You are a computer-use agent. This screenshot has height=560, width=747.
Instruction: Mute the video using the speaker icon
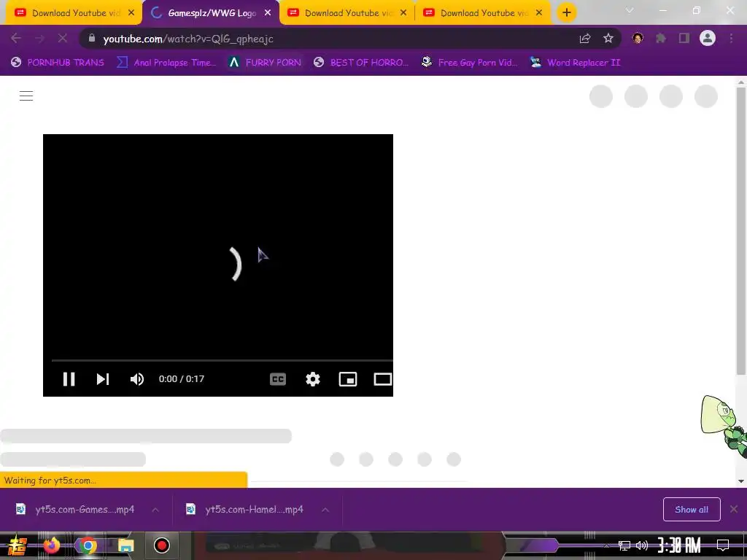coord(136,379)
